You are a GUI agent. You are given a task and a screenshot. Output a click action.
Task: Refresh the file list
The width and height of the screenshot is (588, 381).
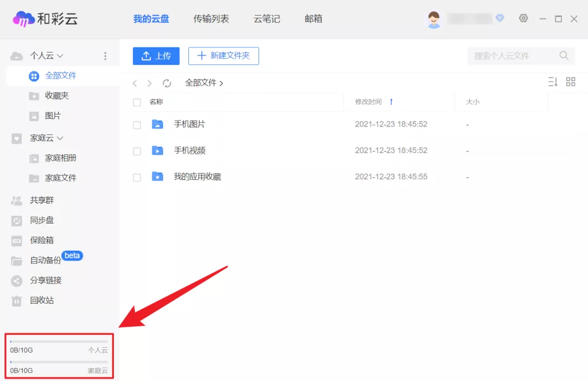click(166, 82)
